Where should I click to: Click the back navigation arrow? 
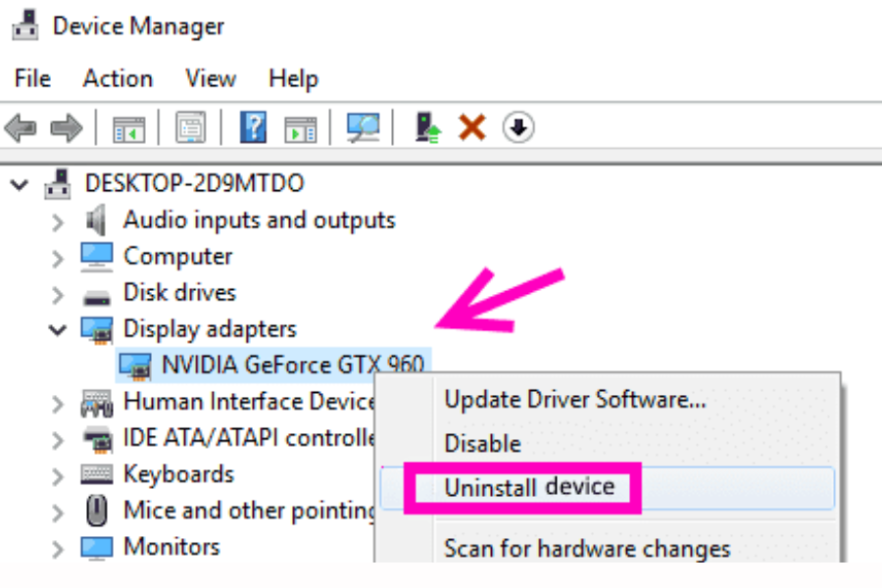(20, 126)
